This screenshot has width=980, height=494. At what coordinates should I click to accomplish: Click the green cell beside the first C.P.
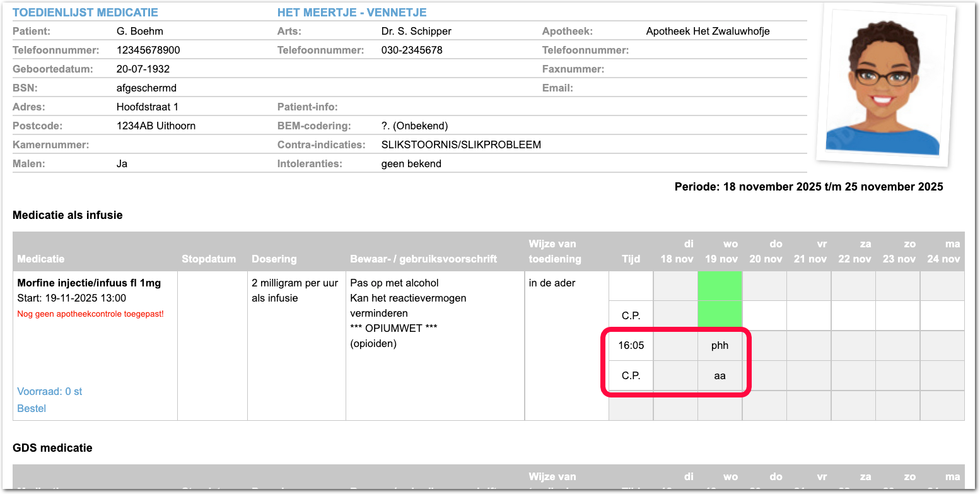tap(720, 315)
